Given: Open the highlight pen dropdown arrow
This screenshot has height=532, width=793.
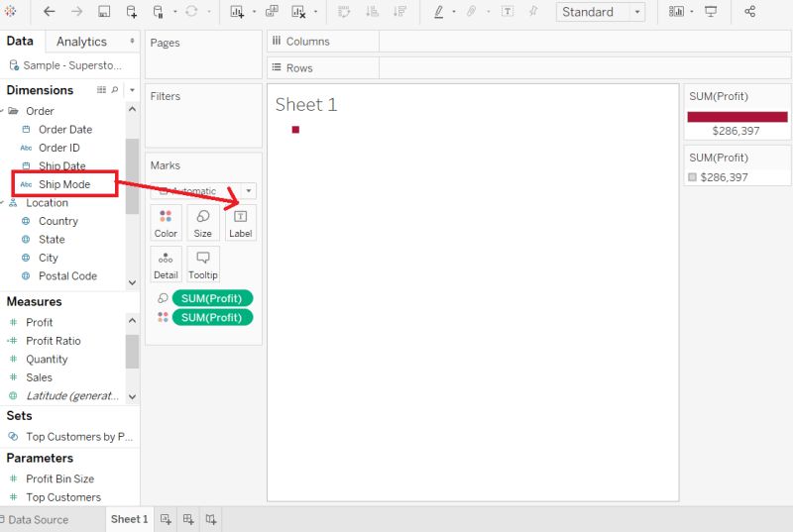Looking at the screenshot, I should tap(454, 12).
